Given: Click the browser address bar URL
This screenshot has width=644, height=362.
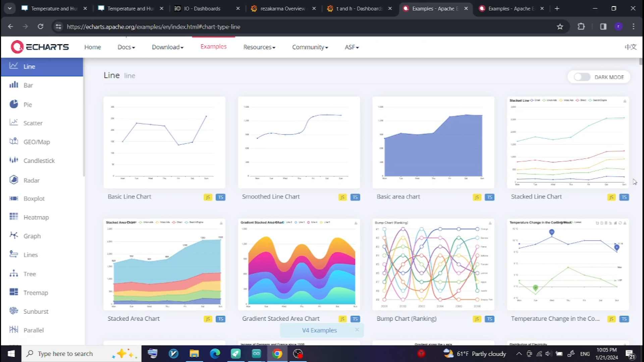Looking at the screenshot, I should (153, 26).
